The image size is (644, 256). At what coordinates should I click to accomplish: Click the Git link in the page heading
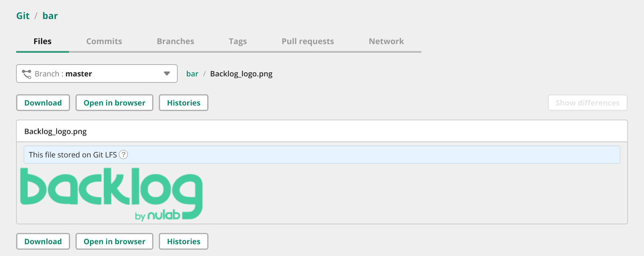tap(23, 16)
